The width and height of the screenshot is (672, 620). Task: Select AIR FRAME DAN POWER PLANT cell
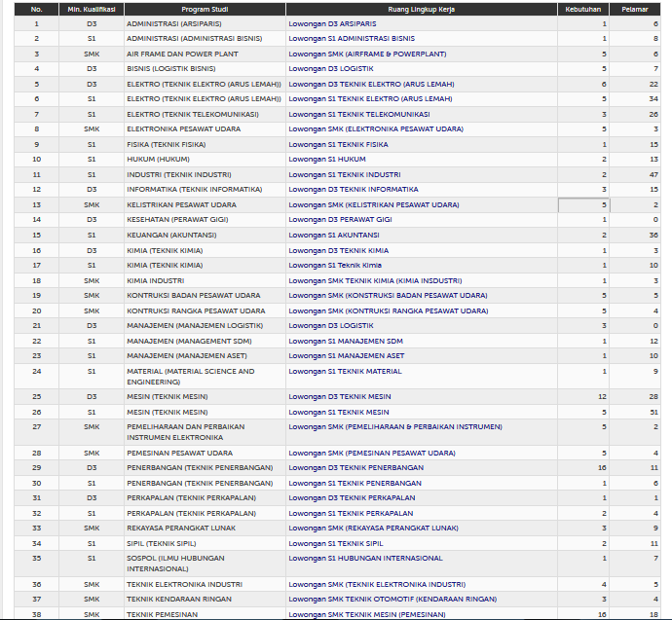(205, 54)
